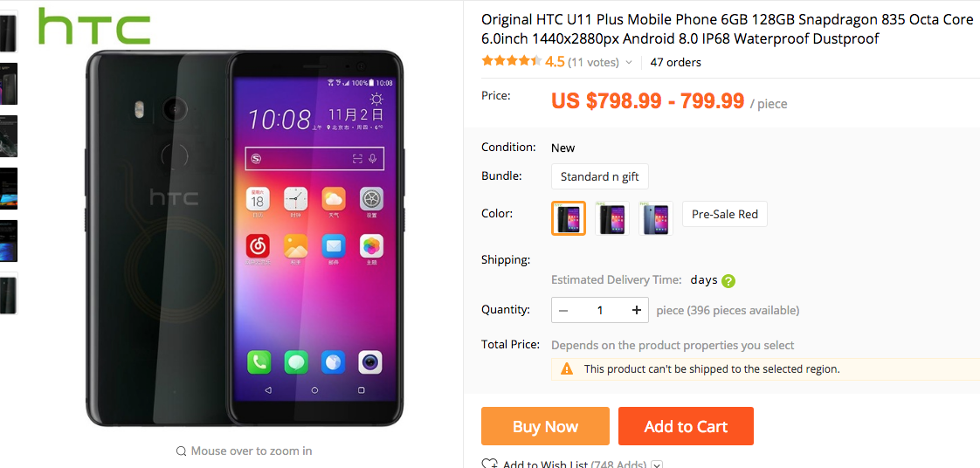Click the heart Add to Wish List icon
Image resolution: width=980 pixels, height=468 pixels.
point(489,465)
